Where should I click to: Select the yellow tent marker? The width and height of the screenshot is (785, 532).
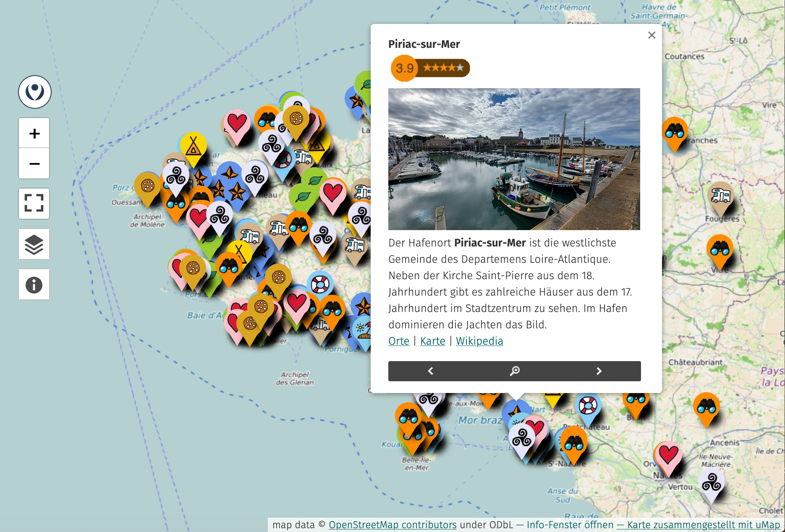point(194,148)
